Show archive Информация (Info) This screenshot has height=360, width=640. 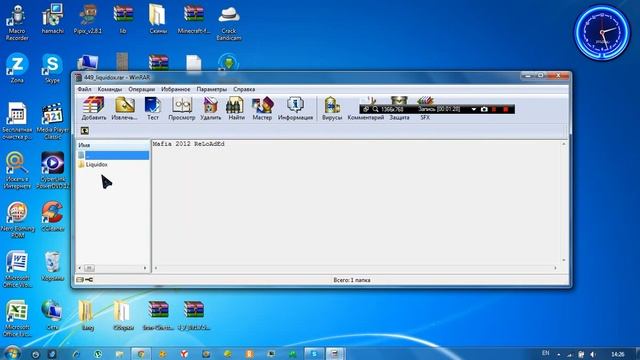pos(296,109)
